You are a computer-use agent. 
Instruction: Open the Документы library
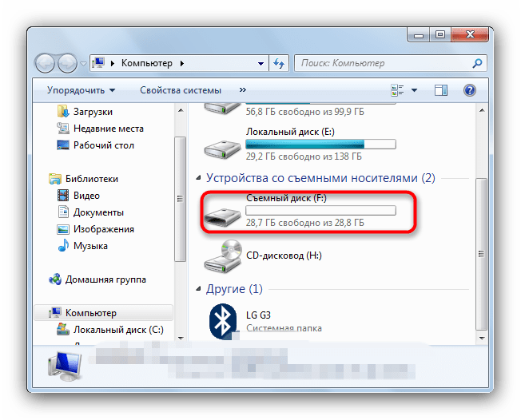(x=98, y=212)
